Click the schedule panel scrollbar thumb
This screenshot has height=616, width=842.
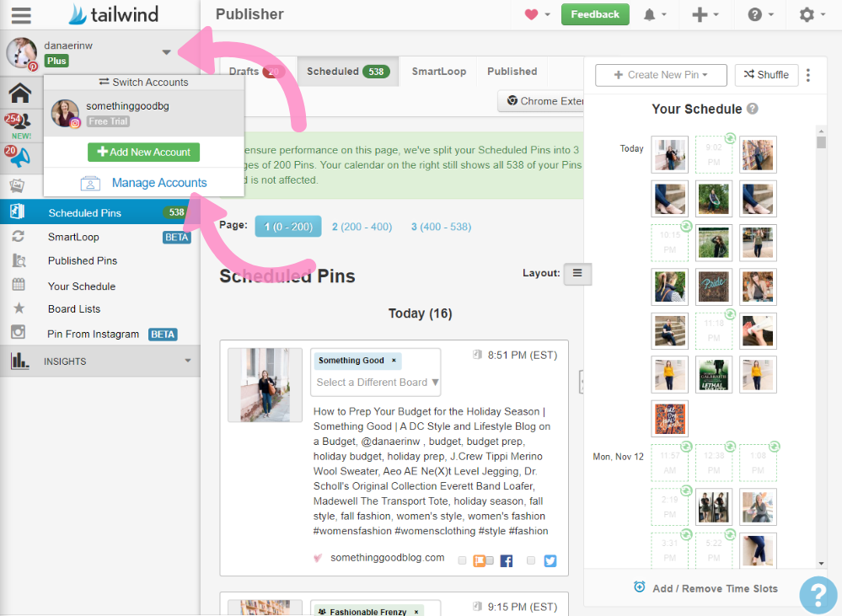[821, 142]
